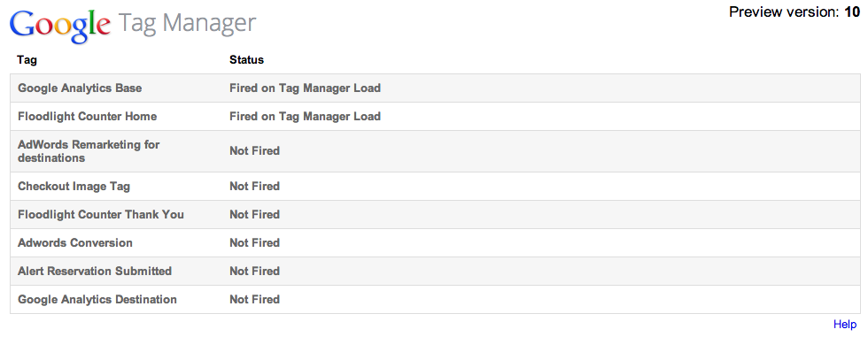The height and width of the screenshot is (337, 868).
Task: Select the Floodlight Counter Home tag
Action: [x=87, y=117]
